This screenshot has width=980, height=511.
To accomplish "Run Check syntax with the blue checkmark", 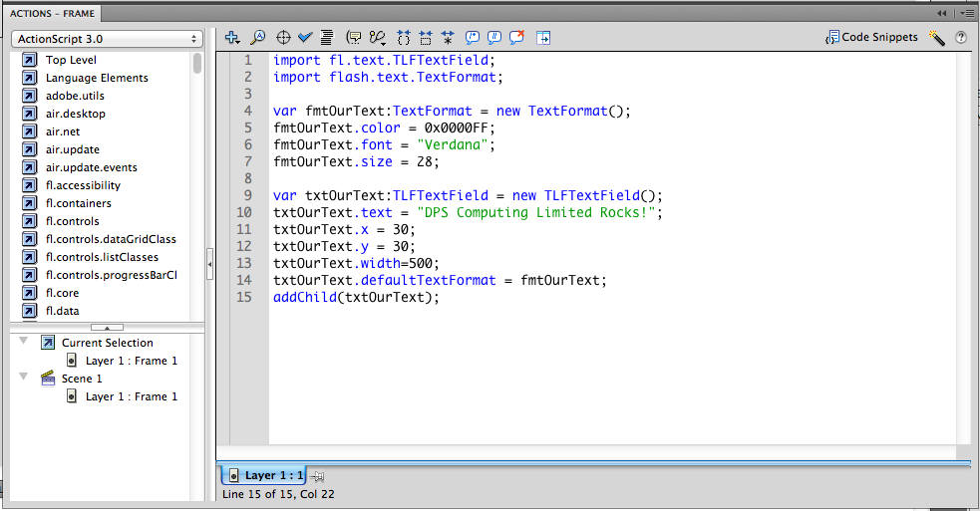I will (305, 38).
